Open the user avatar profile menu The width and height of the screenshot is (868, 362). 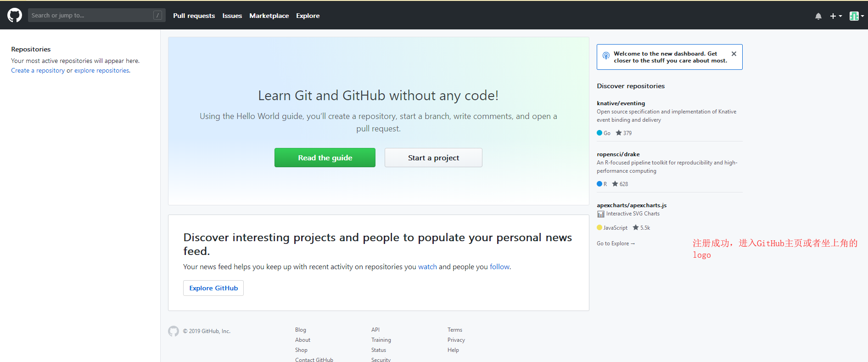pos(857,16)
